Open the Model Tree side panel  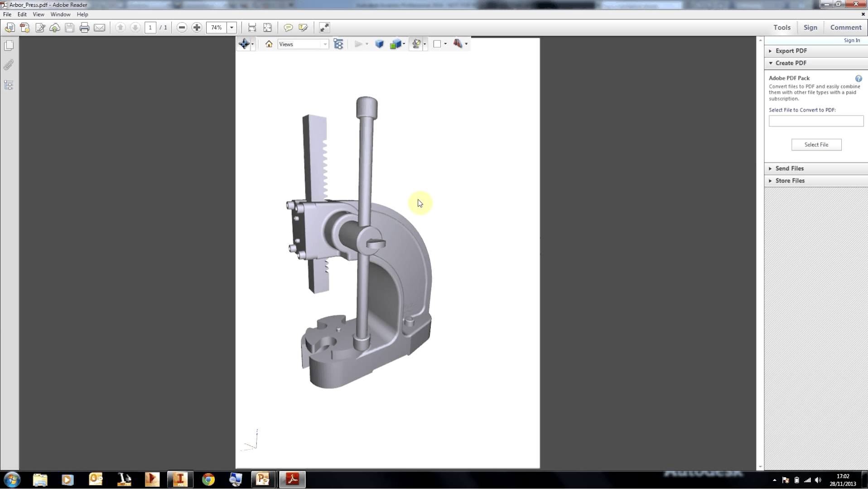9,85
